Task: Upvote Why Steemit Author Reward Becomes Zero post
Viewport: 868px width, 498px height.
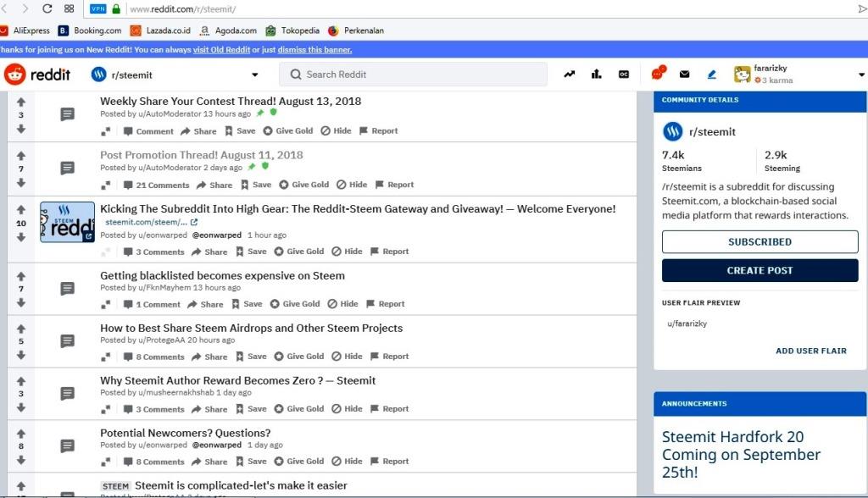Action: [21, 381]
